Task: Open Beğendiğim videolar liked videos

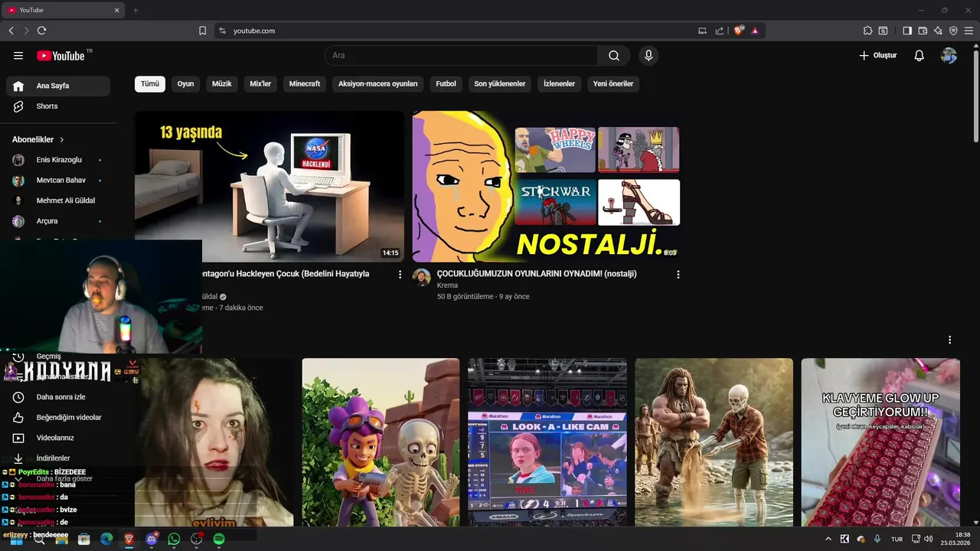Action: 58,418
